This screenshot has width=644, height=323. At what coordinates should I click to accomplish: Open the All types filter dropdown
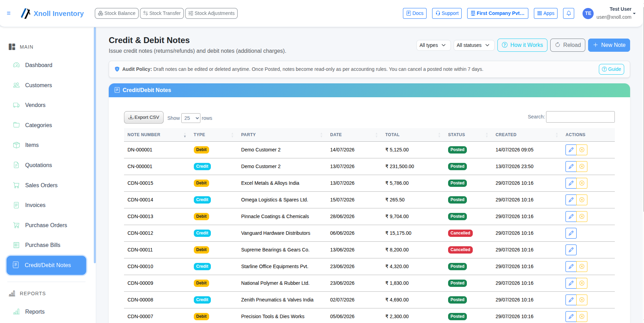[x=434, y=45]
